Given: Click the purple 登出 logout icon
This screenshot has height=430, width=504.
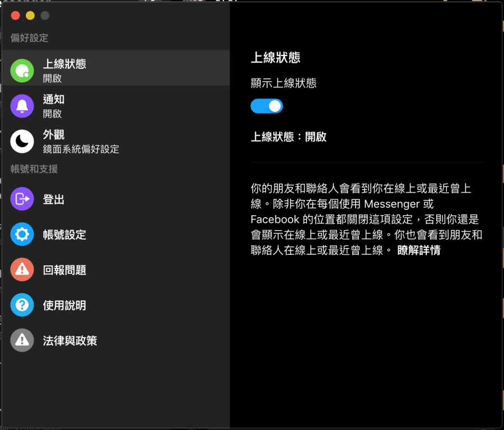Looking at the screenshot, I should point(22,199).
